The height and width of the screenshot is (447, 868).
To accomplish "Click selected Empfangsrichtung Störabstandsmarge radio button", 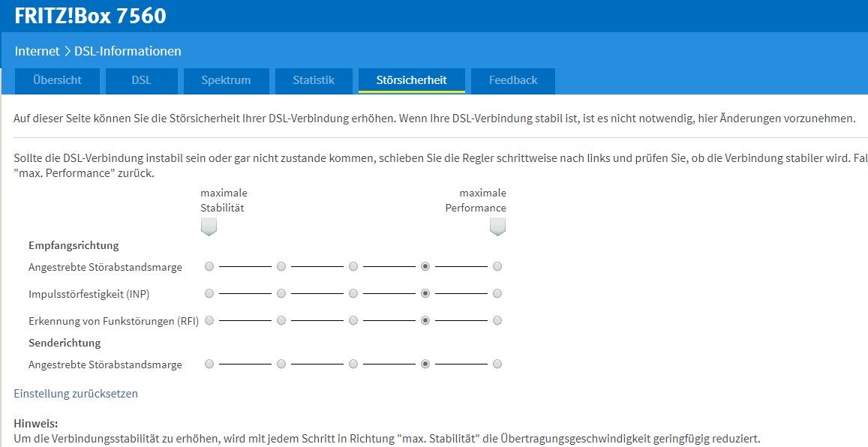I will coord(425,267).
